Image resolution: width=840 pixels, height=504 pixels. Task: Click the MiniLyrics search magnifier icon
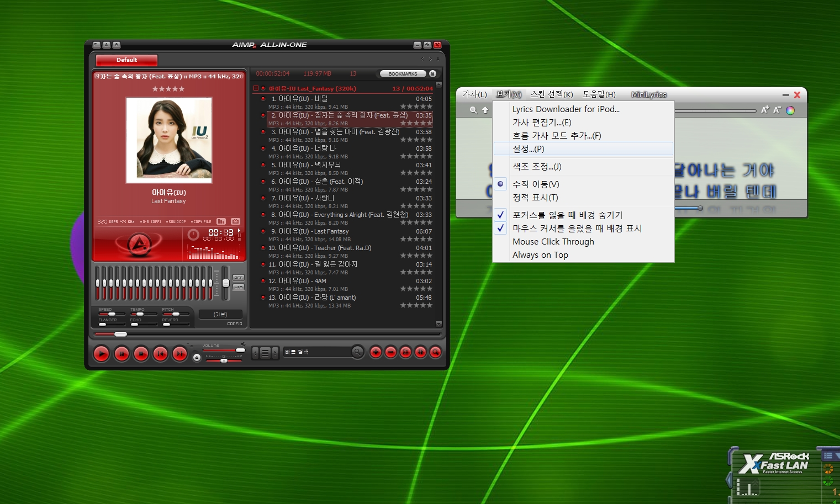(x=473, y=110)
